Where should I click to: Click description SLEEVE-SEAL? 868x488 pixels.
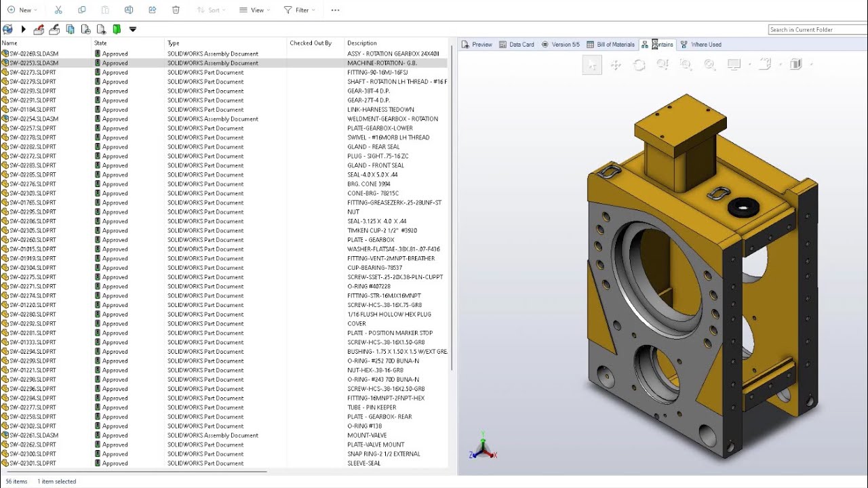(x=364, y=463)
